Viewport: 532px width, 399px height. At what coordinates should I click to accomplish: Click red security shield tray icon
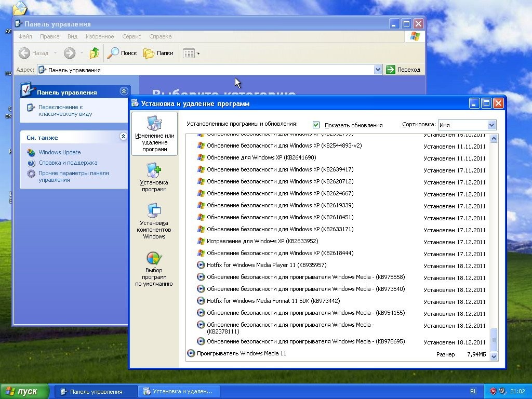click(x=494, y=391)
